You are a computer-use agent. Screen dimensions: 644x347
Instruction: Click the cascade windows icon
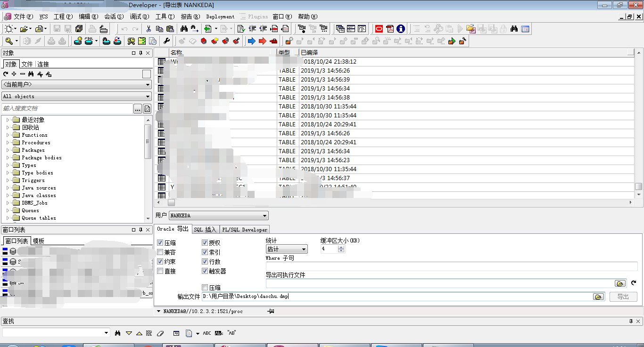point(340,28)
